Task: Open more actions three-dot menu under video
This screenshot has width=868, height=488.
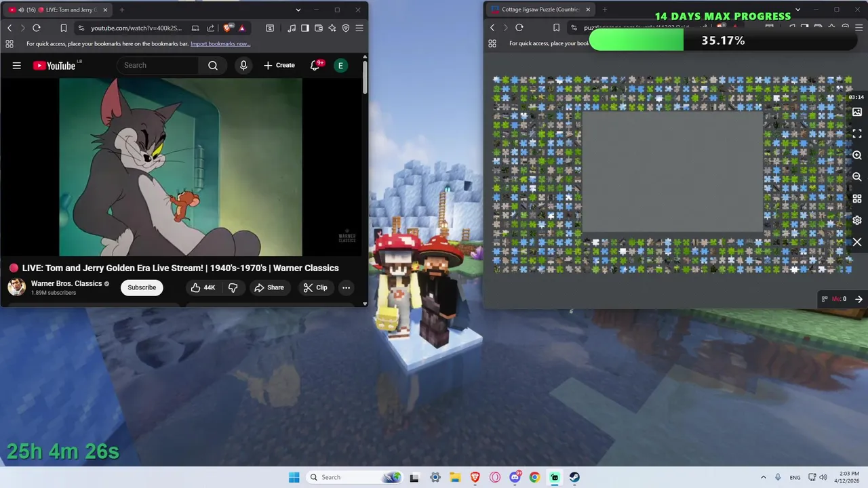Action: click(346, 288)
